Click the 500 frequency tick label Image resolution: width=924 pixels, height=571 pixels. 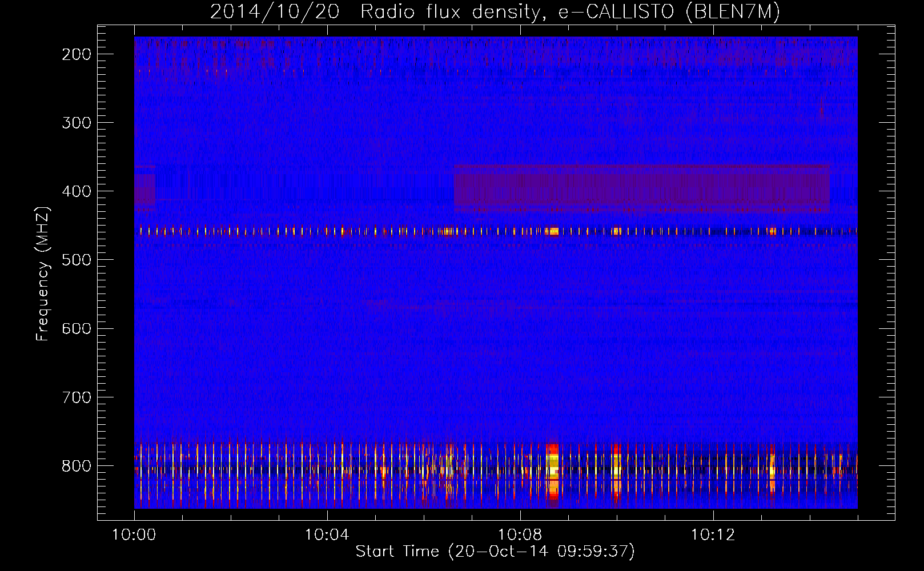tap(77, 260)
